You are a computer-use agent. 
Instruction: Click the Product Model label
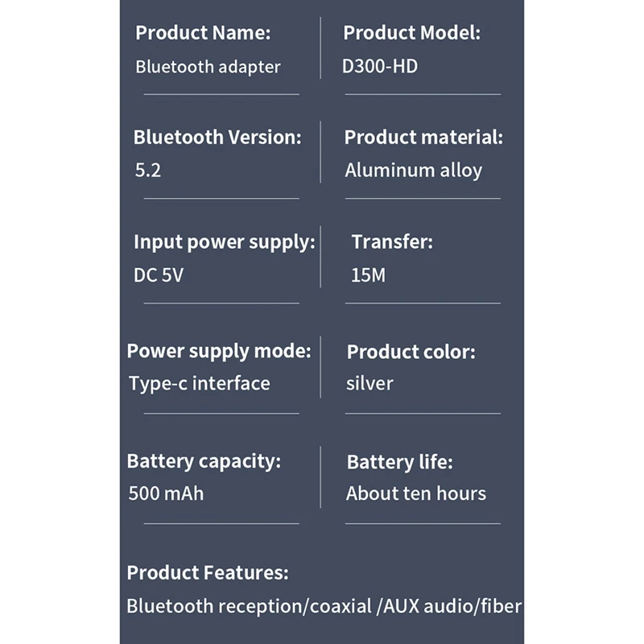click(x=411, y=33)
